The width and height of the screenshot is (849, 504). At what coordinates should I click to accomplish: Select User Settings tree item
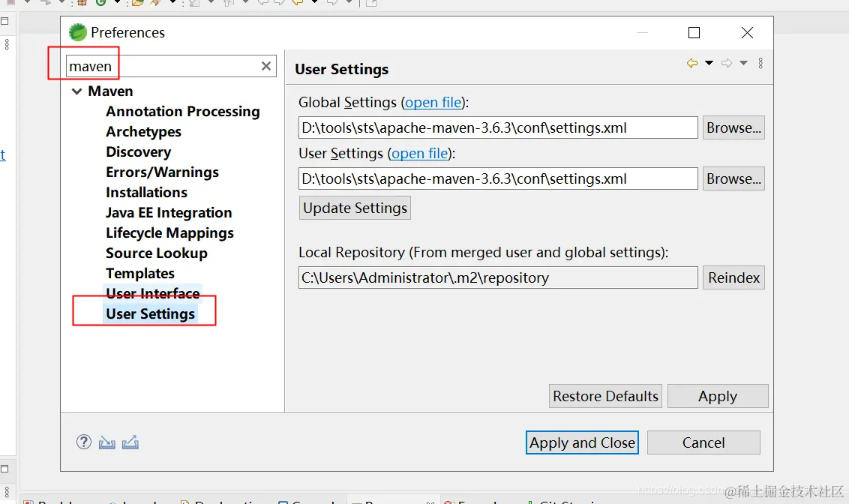[x=150, y=314]
